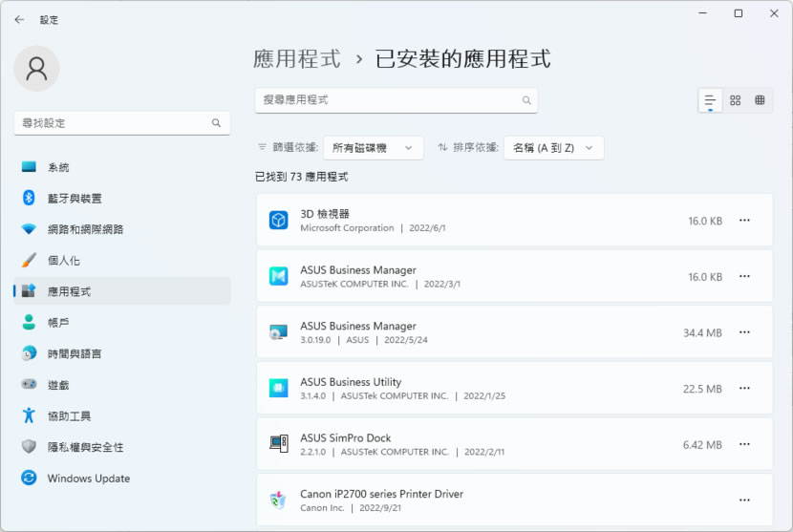
Task: Open 時間與語言 settings
Action: pyautogui.click(x=122, y=353)
